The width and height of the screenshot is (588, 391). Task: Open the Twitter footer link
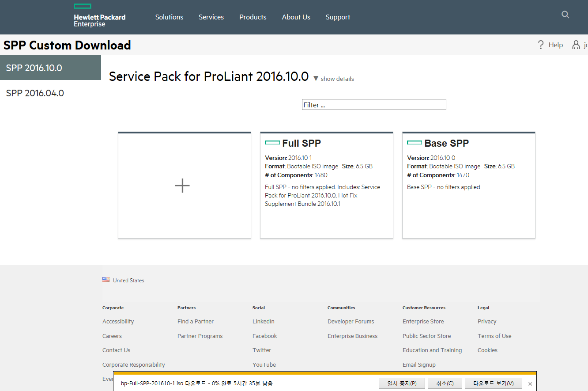pyautogui.click(x=262, y=350)
